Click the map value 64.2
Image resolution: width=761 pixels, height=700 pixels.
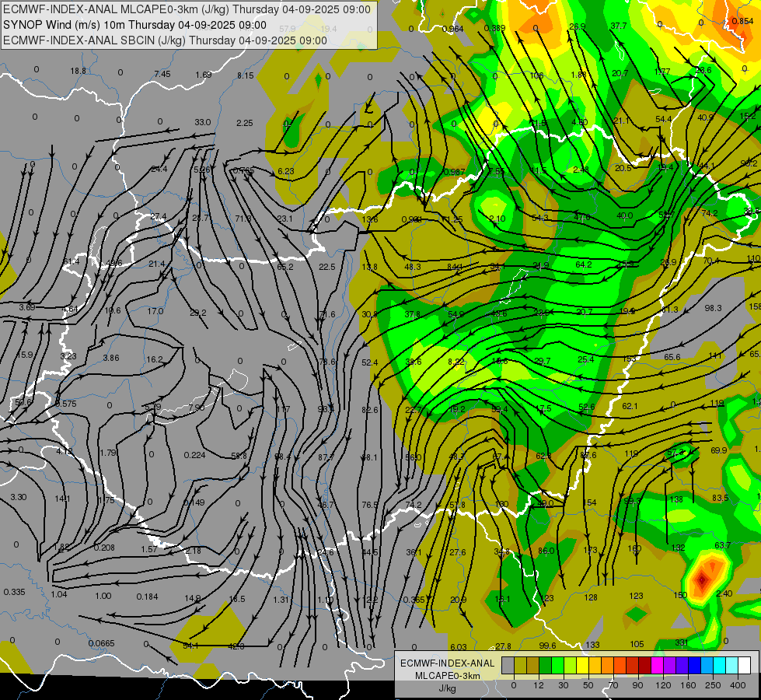tap(583, 264)
